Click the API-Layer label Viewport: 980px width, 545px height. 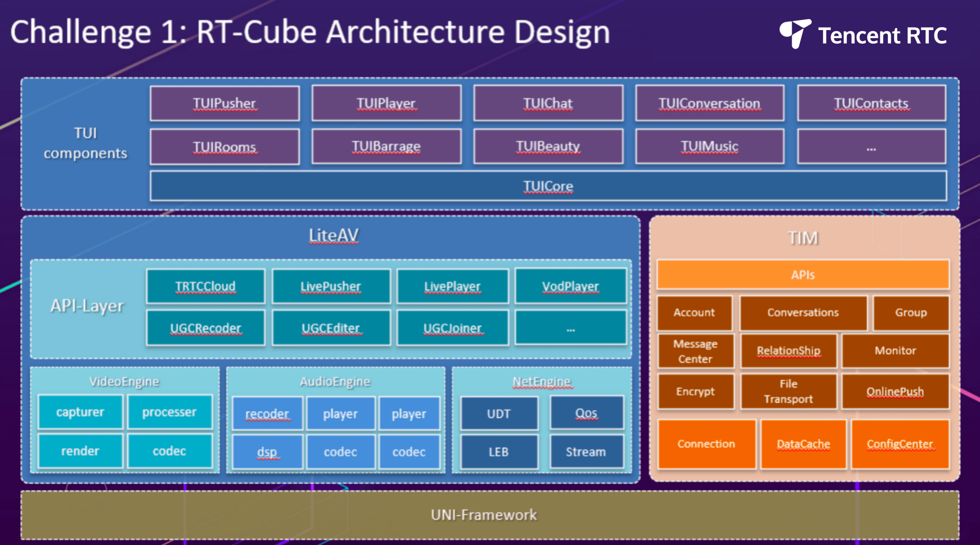click(87, 306)
